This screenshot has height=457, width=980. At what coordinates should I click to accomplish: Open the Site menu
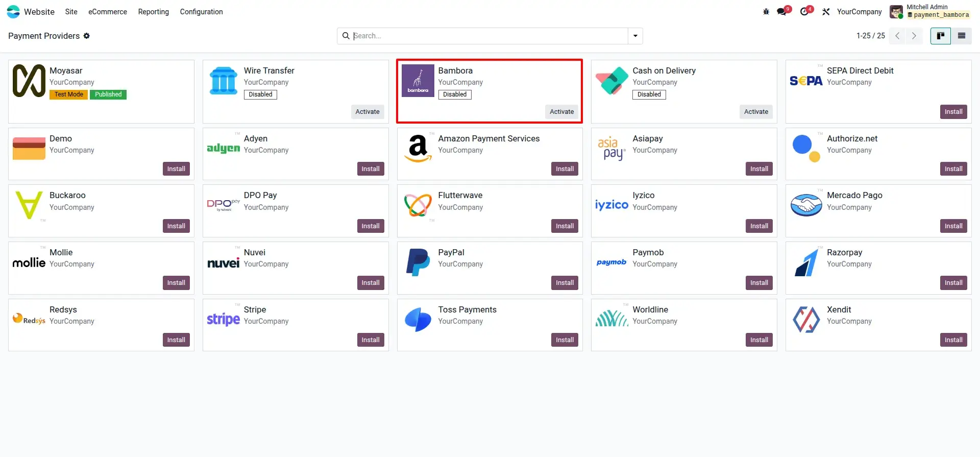click(71, 12)
